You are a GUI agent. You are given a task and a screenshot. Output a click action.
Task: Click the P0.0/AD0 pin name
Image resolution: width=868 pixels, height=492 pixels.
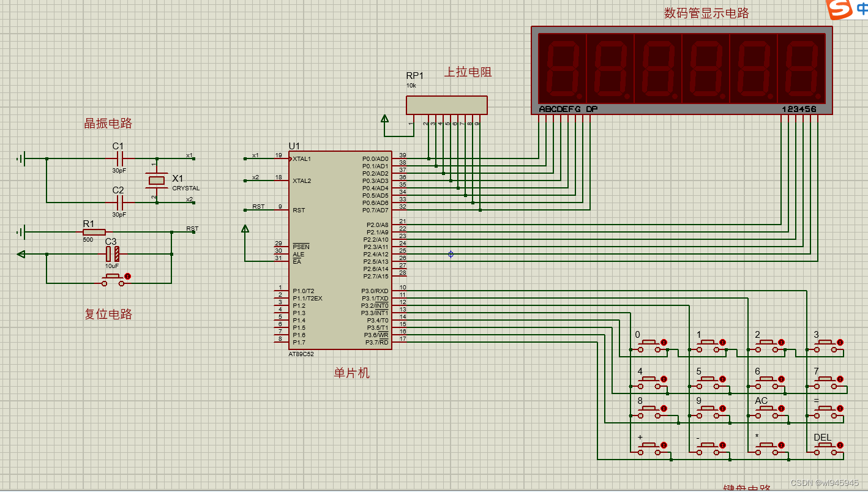pos(375,159)
